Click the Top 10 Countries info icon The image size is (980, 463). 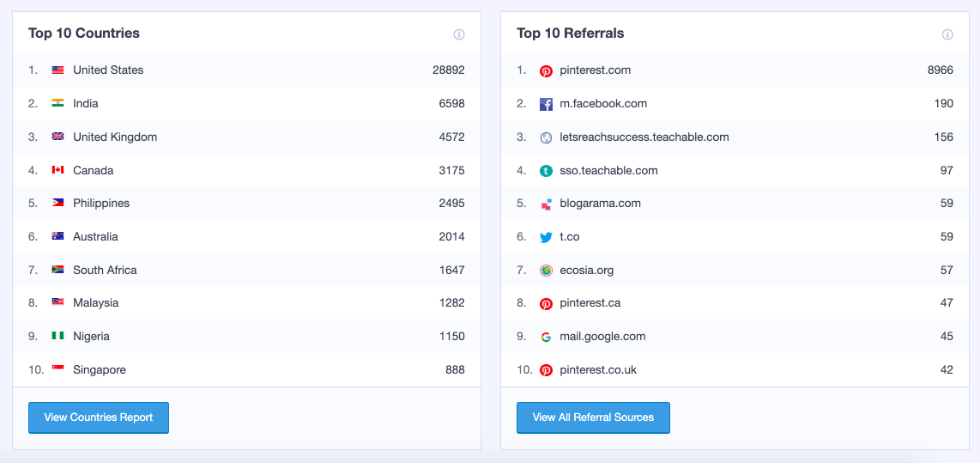[x=459, y=34]
